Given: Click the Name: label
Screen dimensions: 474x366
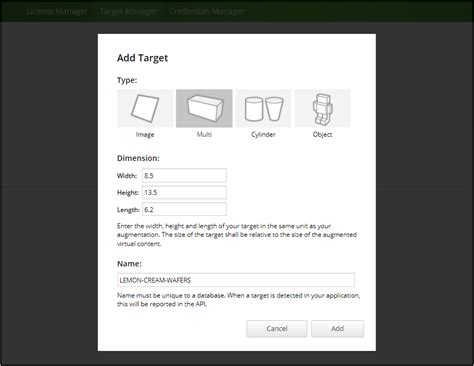Looking at the screenshot, I should coord(129,264).
